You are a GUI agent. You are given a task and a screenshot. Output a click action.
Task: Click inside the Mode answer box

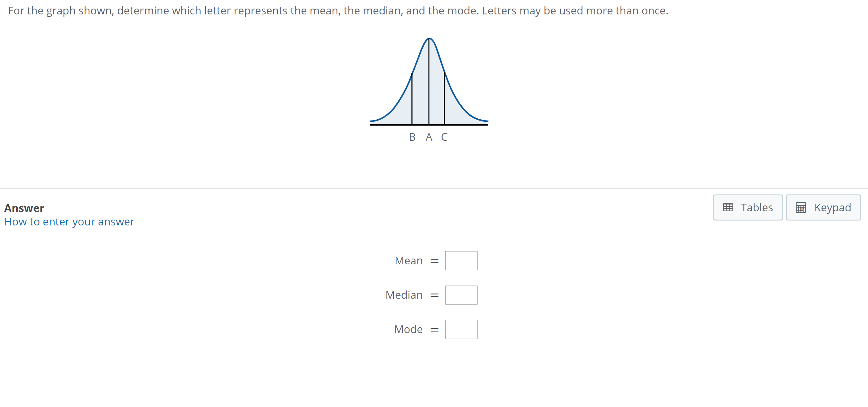(x=461, y=329)
